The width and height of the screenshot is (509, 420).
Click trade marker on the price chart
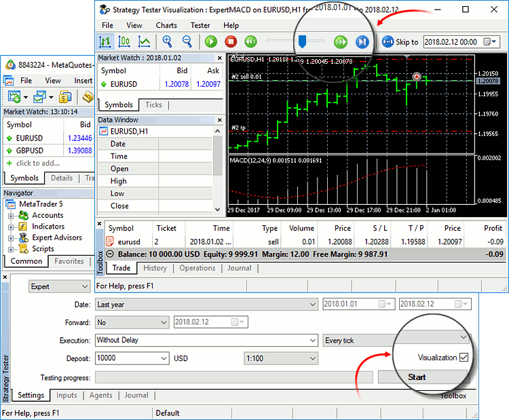click(x=417, y=77)
